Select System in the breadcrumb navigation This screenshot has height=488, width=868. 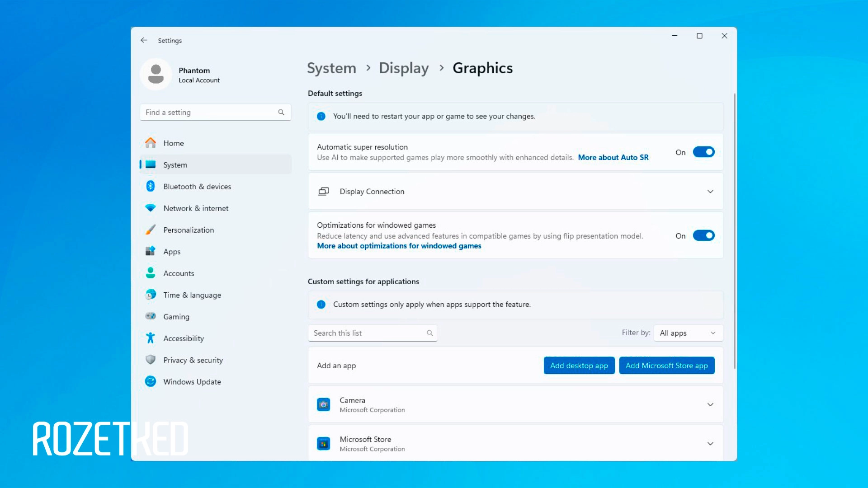tap(331, 68)
